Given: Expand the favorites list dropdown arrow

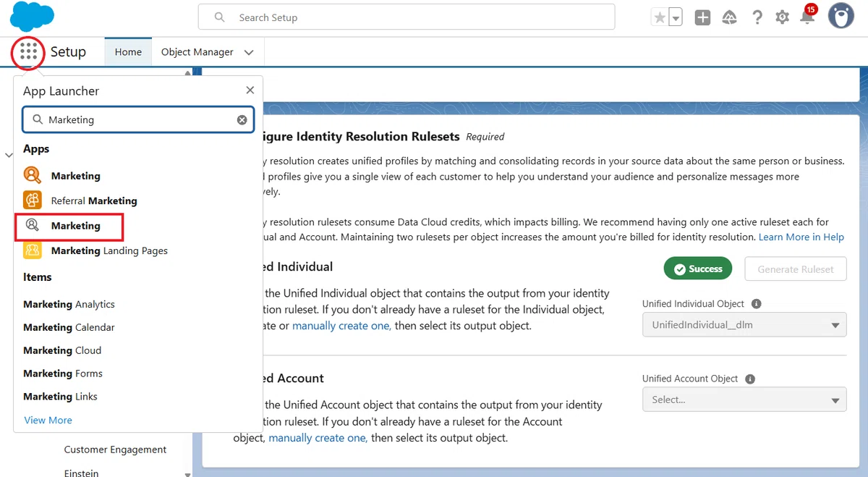Looking at the screenshot, I should pos(676,17).
